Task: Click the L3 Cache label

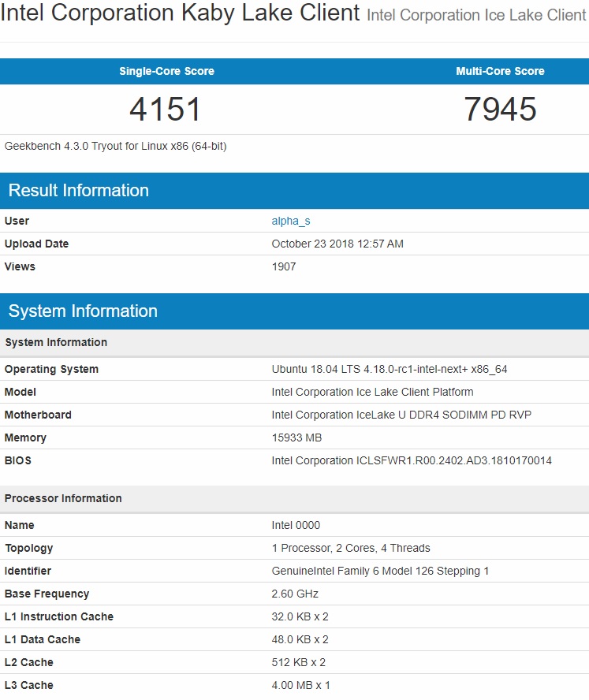Action: (x=28, y=685)
